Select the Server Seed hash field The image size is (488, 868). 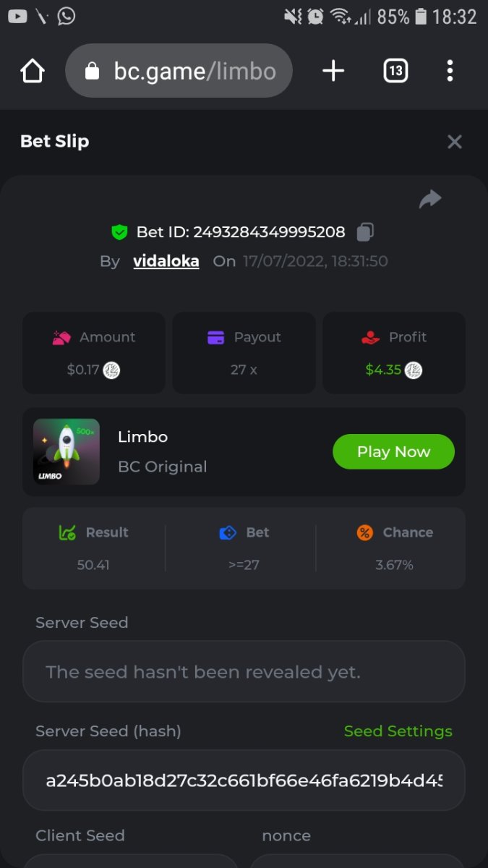(244, 780)
